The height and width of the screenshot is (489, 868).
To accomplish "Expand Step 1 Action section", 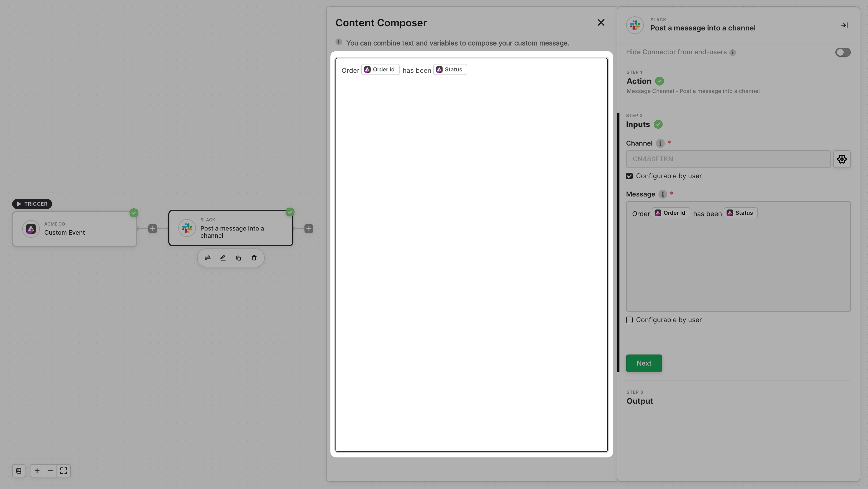I will coord(639,81).
